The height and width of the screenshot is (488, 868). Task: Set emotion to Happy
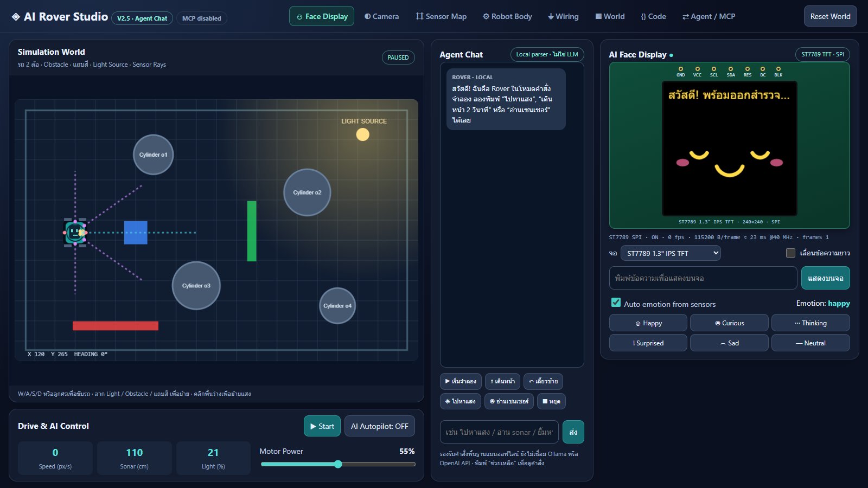pos(648,323)
